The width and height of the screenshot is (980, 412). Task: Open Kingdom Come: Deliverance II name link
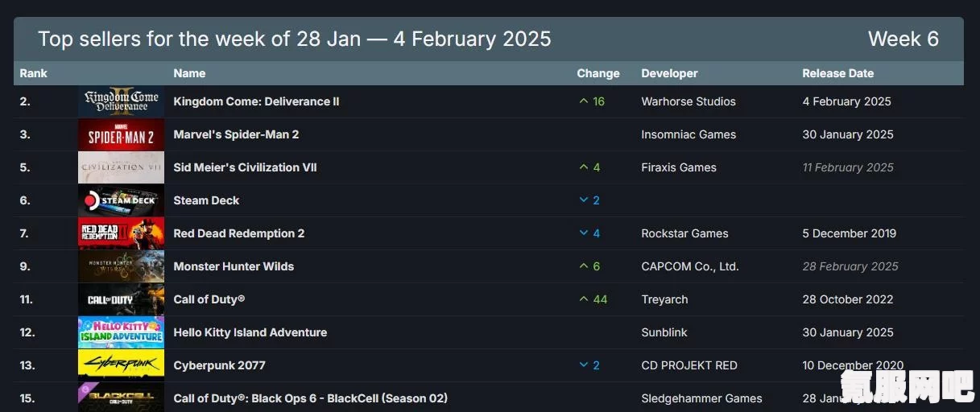(256, 101)
